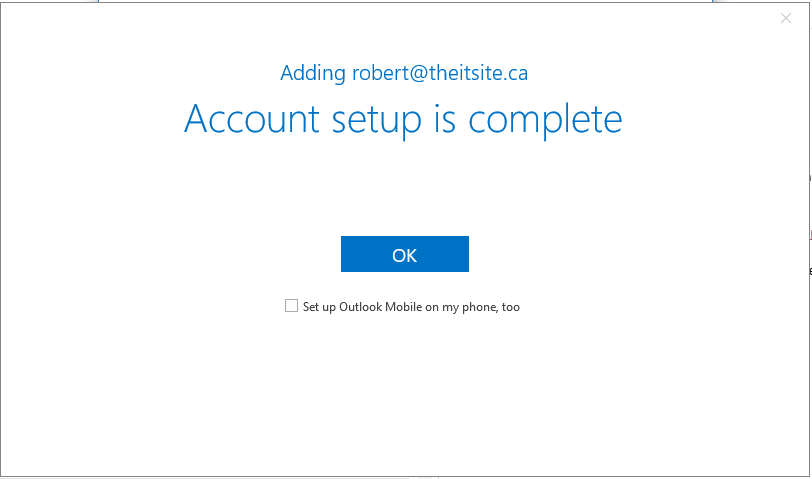The image size is (812, 479).
Task: Click the 'Adding robert@theitsite.ca' text
Action: pos(404,73)
